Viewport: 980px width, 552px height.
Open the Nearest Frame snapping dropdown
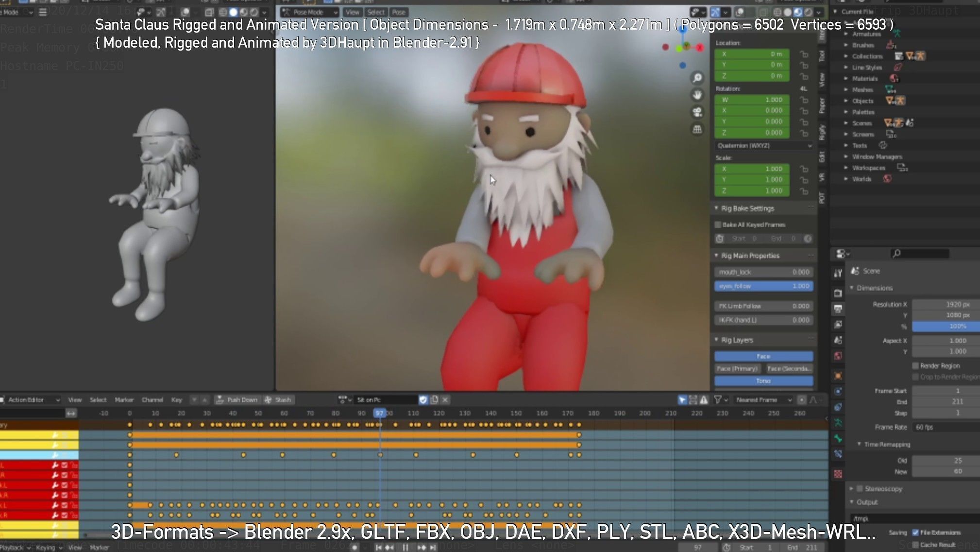point(763,399)
